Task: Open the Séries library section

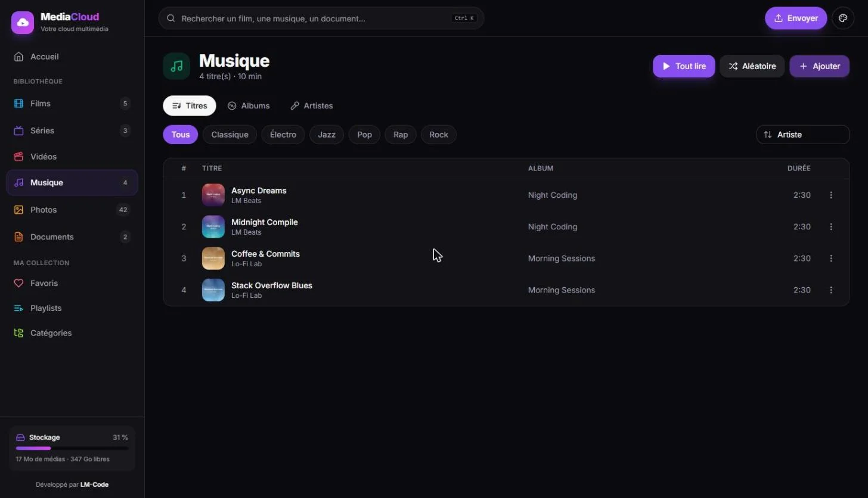Action: tap(72, 130)
